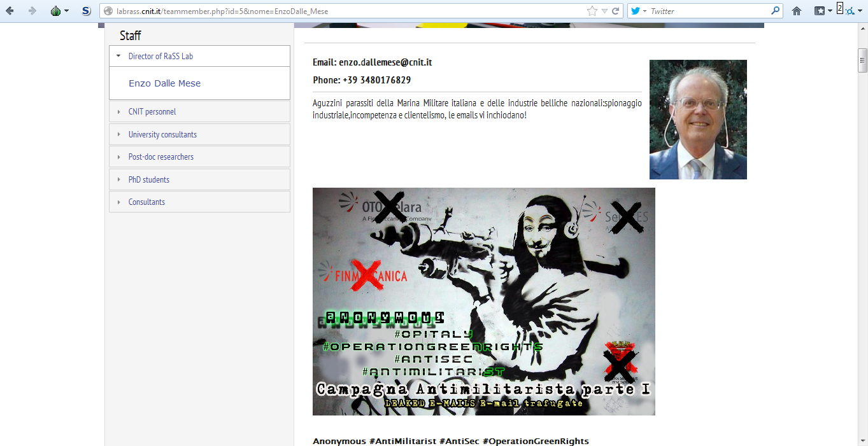Go to home page via house icon
This screenshot has height=446, width=868.
click(797, 11)
